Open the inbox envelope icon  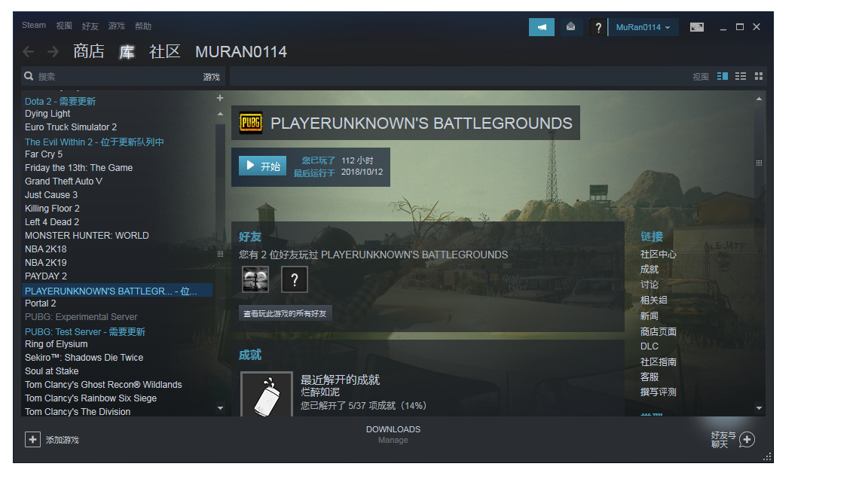[570, 26]
